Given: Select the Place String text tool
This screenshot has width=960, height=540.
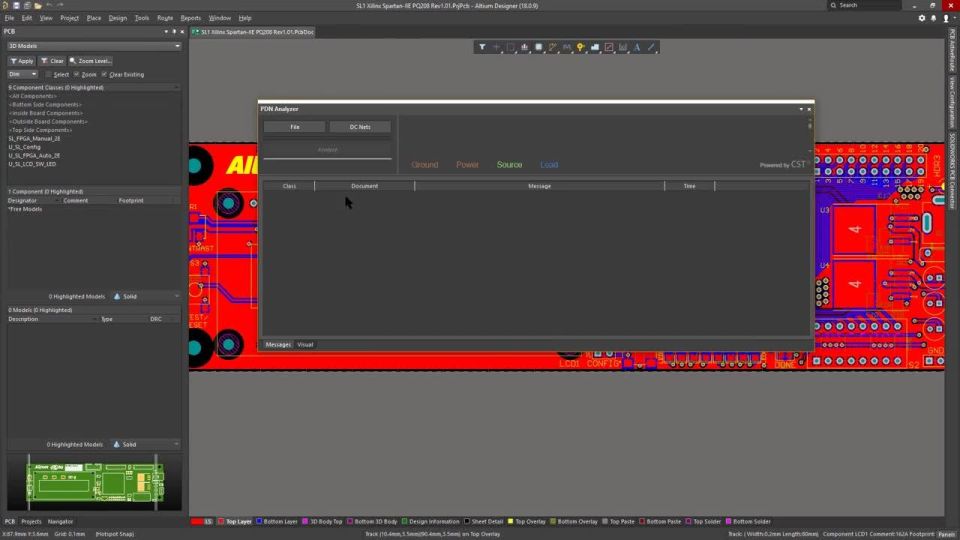Looking at the screenshot, I should [637, 47].
